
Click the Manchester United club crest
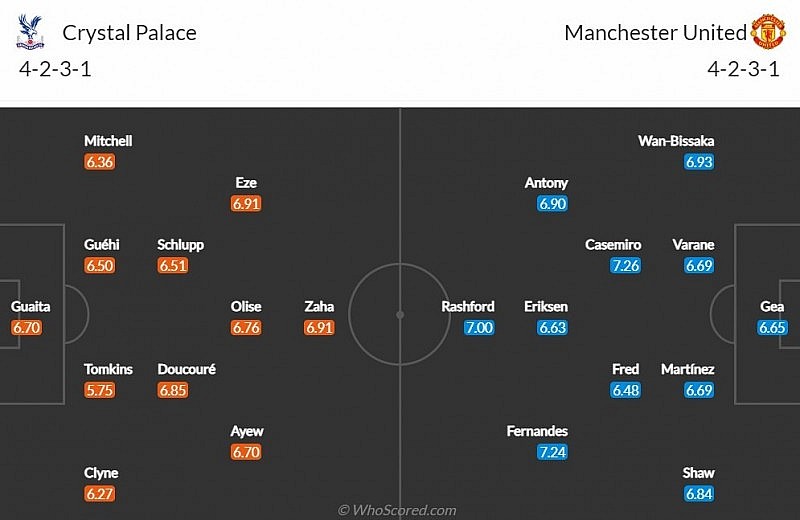click(x=768, y=32)
